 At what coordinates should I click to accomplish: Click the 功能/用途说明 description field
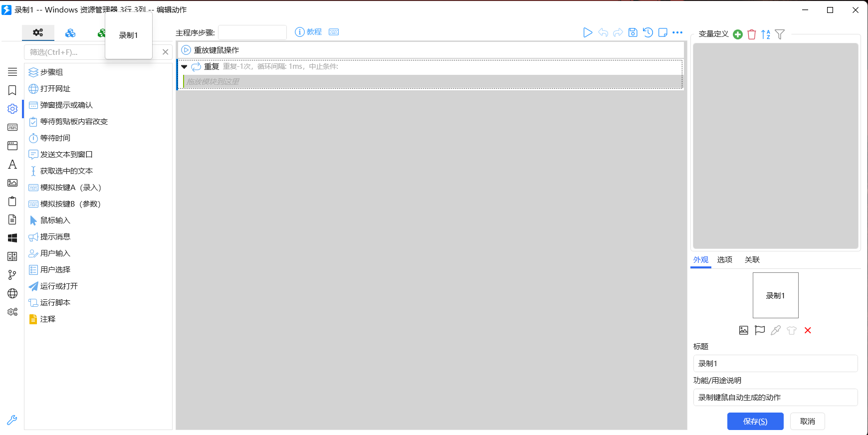click(x=776, y=398)
